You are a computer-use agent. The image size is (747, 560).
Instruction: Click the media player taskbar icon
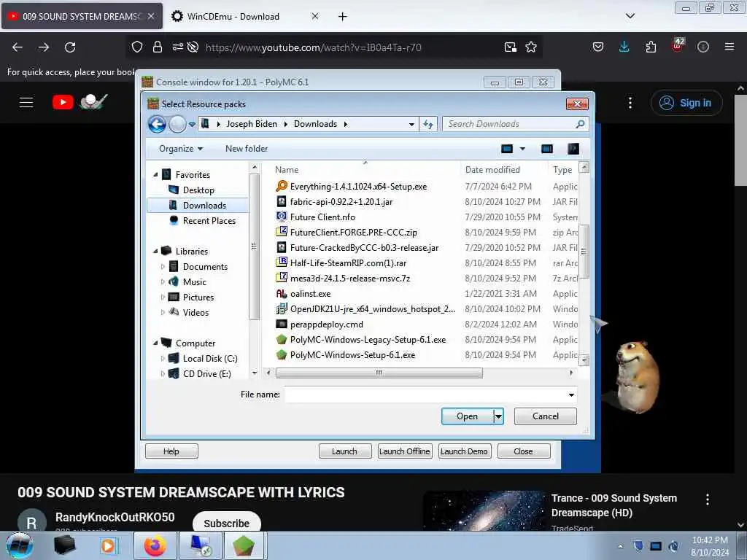point(108,546)
